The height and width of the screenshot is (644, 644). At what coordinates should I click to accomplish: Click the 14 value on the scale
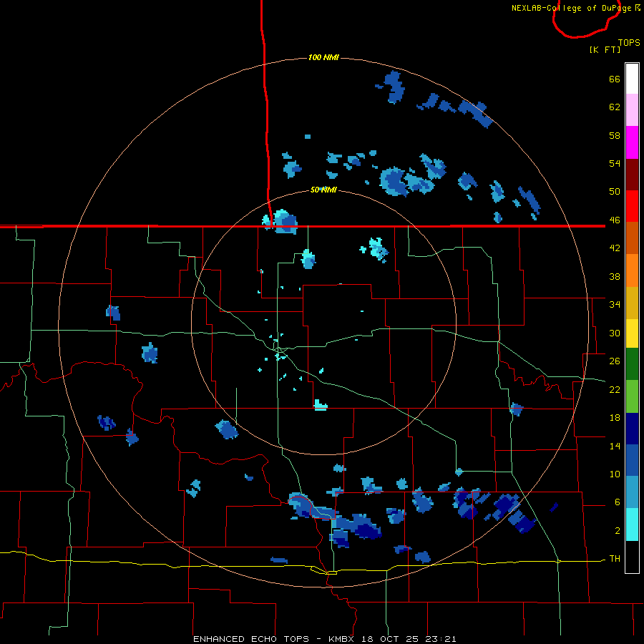pyautogui.click(x=615, y=446)
